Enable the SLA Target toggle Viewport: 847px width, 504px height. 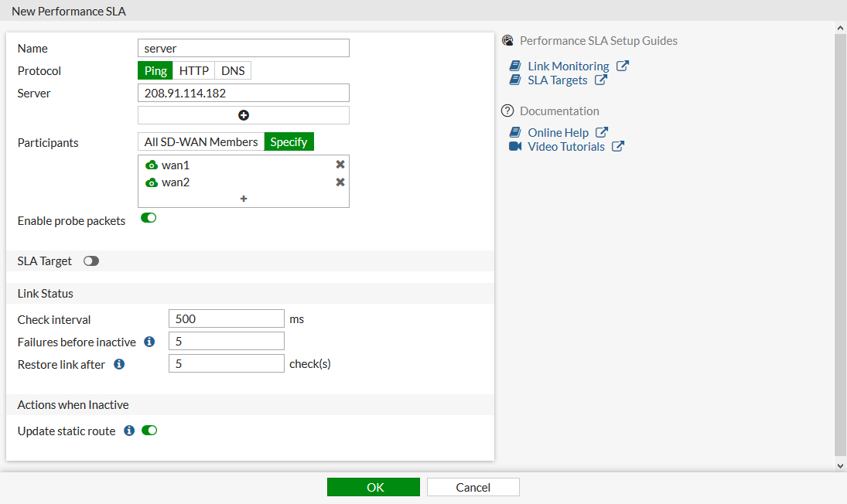(91, 261)
